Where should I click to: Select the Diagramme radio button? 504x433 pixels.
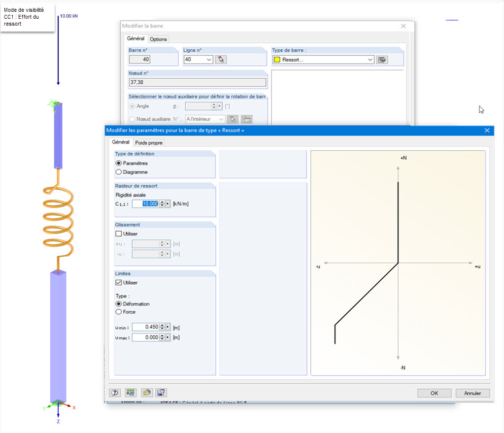pyautogui.click(x=119, y=172)
